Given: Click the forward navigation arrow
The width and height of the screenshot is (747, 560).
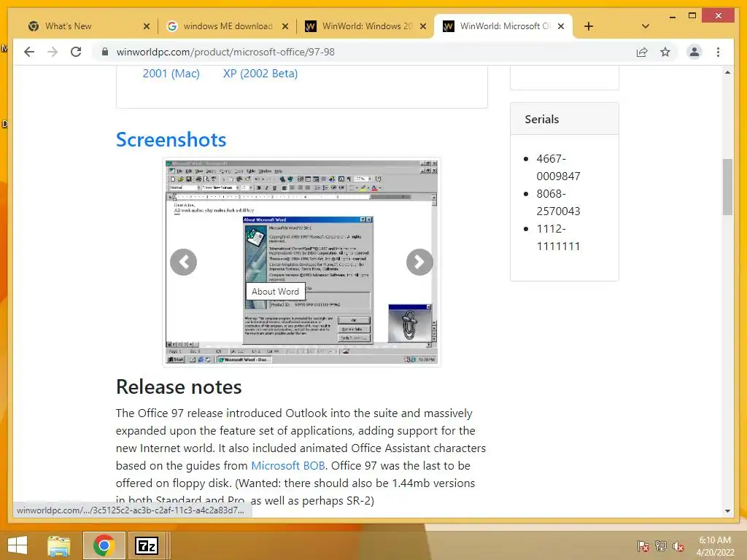Looking at the screenshot, I should point(53,52).
